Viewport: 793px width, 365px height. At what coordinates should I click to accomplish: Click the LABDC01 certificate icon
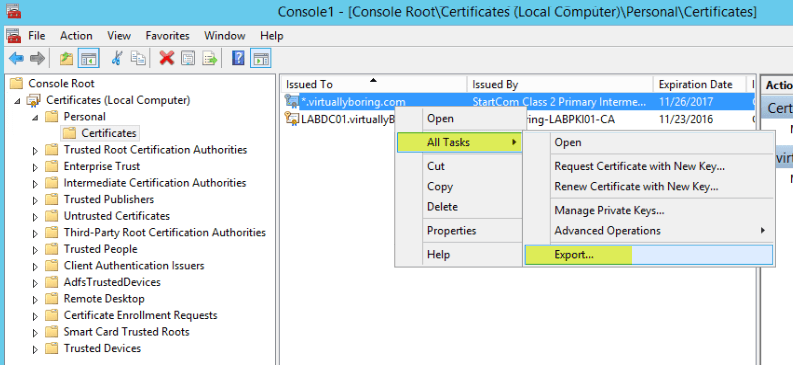click(x=292, y=119)
